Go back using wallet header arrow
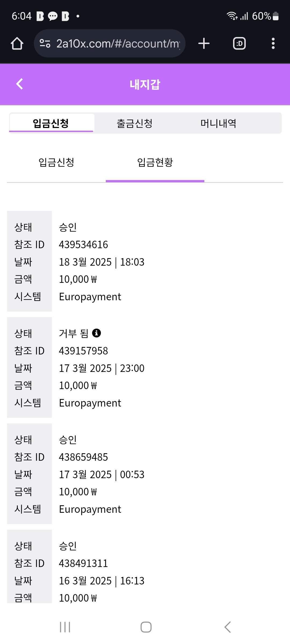 coord(20,84)
